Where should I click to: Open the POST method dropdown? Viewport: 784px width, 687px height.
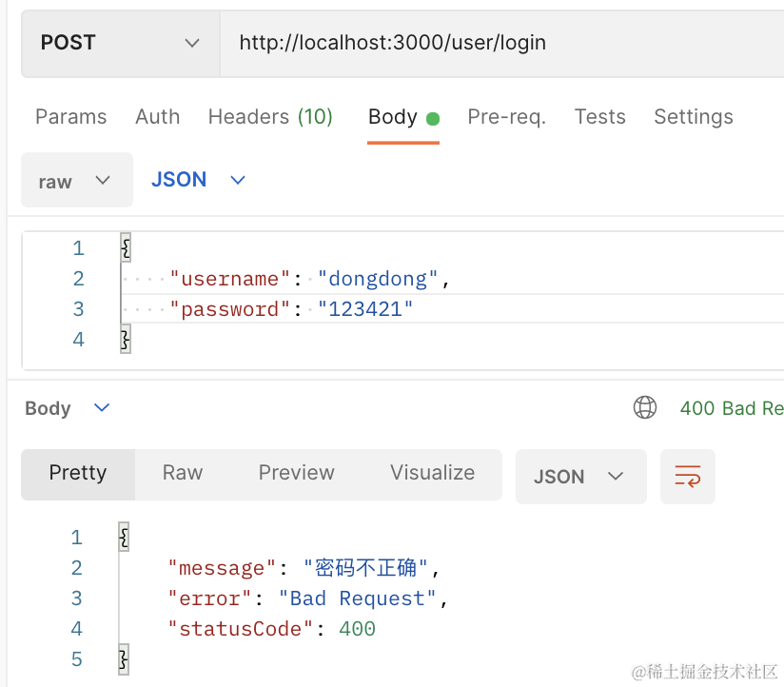(120, 43)
